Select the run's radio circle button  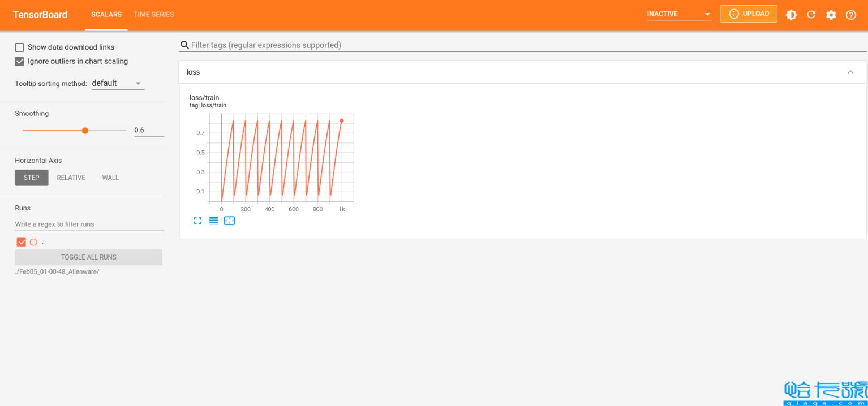tap(33, 242)
